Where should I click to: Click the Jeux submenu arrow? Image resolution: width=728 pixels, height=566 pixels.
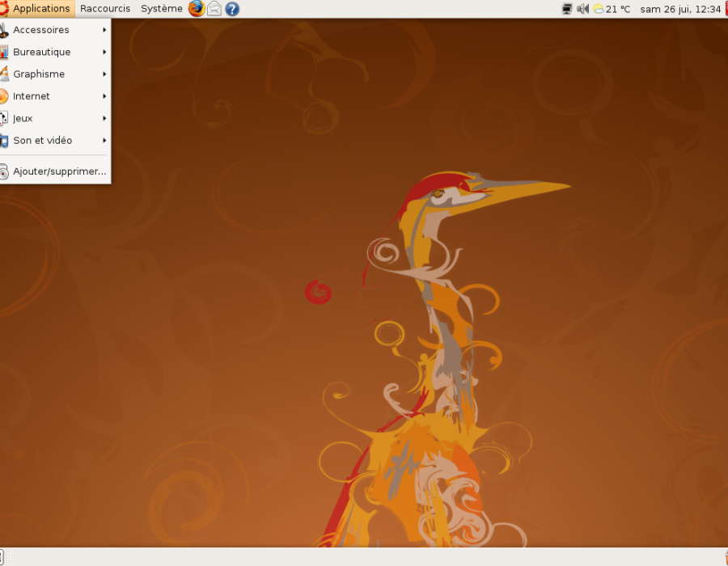click(104, 118)
